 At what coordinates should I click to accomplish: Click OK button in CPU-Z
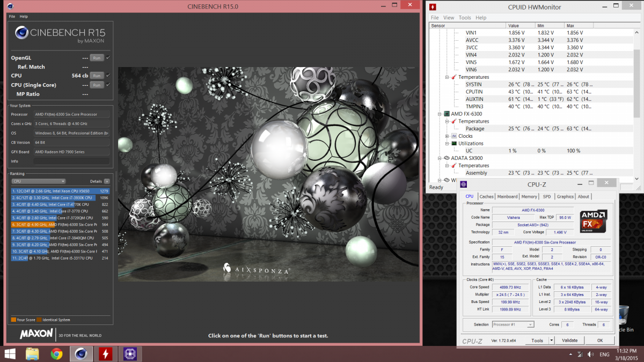tap(600, 341)
